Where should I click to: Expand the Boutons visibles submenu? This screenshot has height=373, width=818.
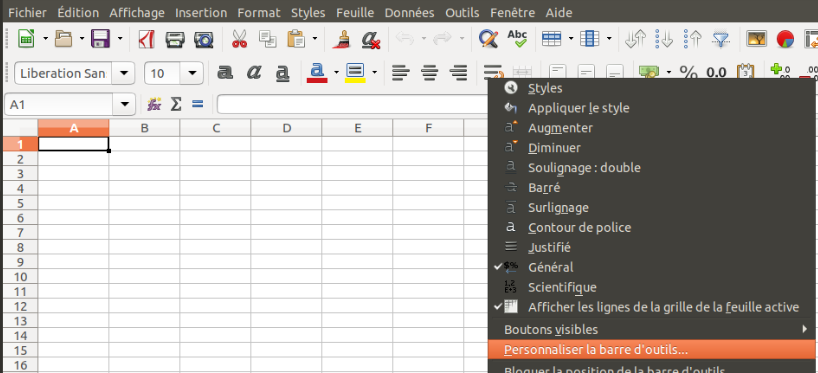tap(652, 329)
